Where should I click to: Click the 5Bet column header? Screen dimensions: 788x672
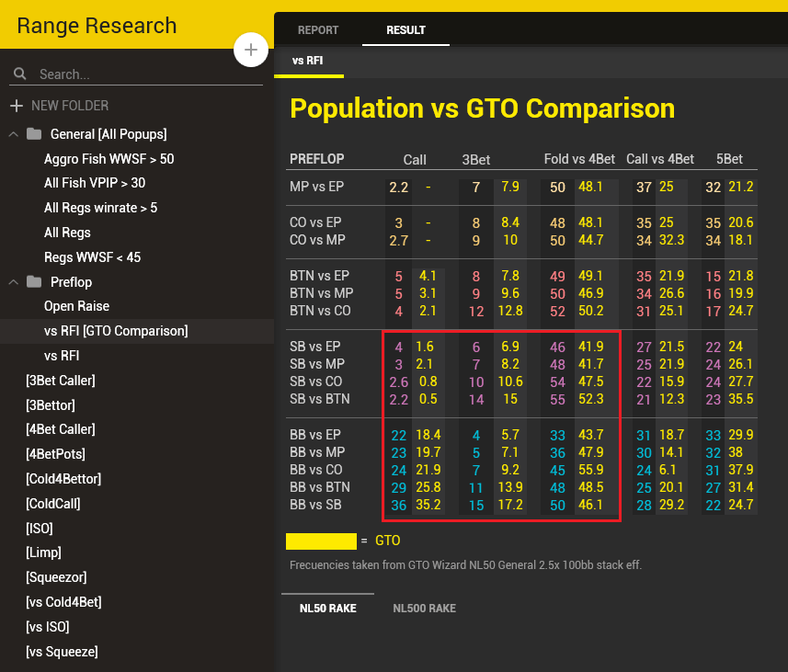click(x=729, y=159)
